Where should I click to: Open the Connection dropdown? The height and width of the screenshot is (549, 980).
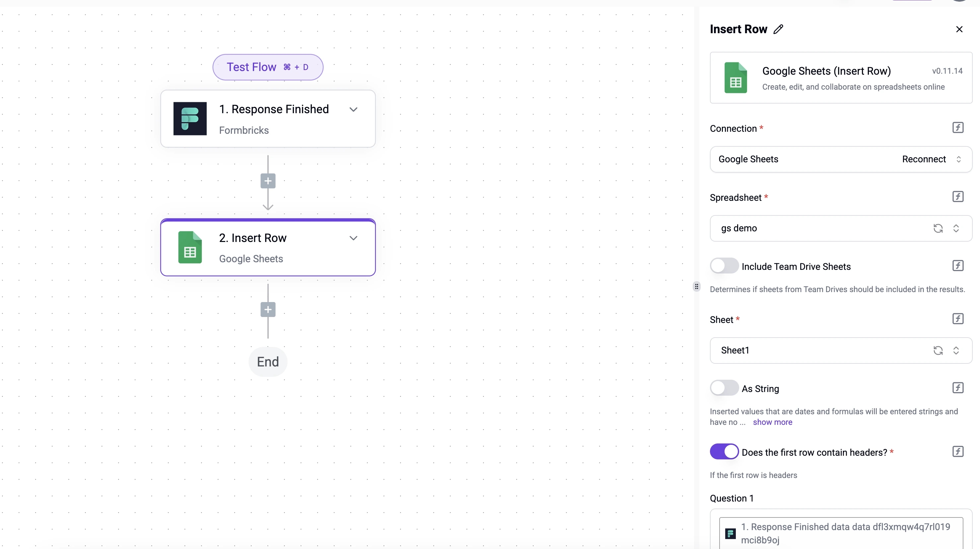841,159
